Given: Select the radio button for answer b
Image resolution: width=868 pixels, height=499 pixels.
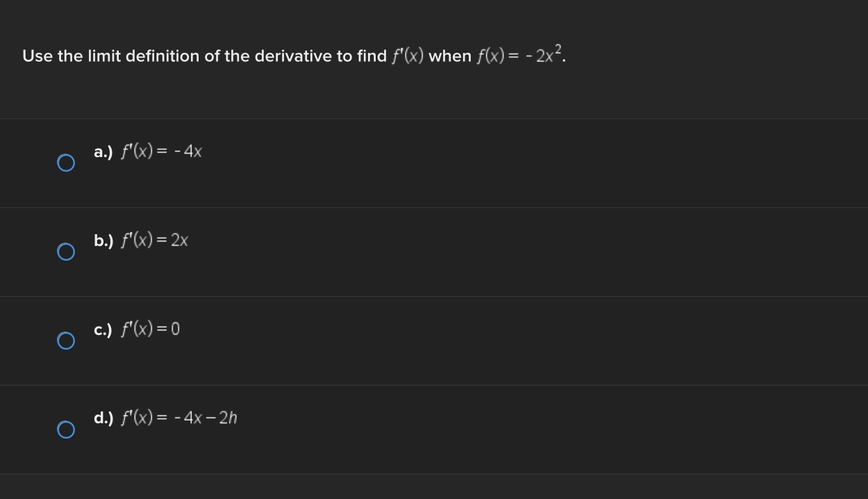Looking at the screenshot, I should (x=66, y=252).
